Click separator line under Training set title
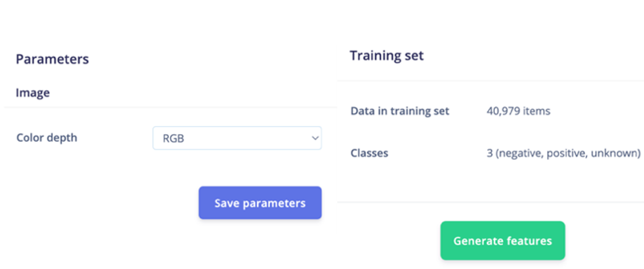 [490, 81]
